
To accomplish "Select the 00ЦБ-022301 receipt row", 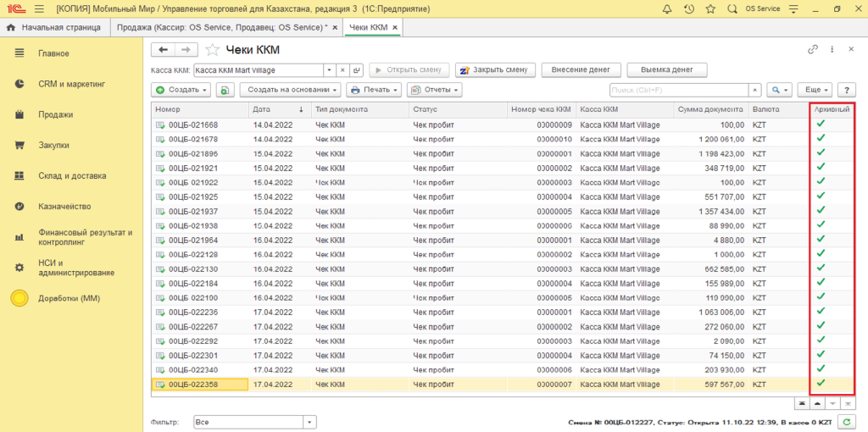I will 503,356.
